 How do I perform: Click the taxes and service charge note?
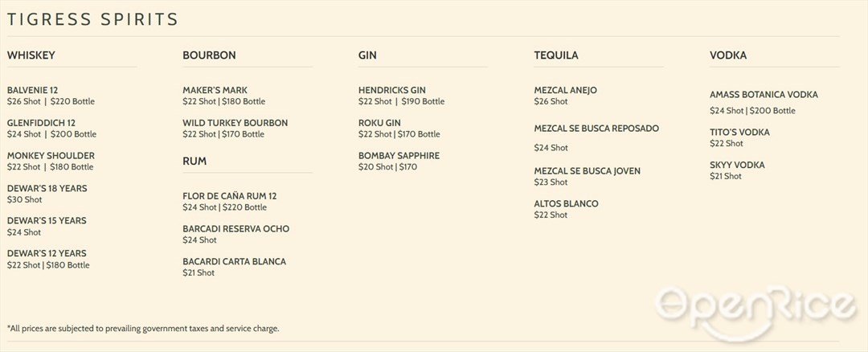[143, 328]
